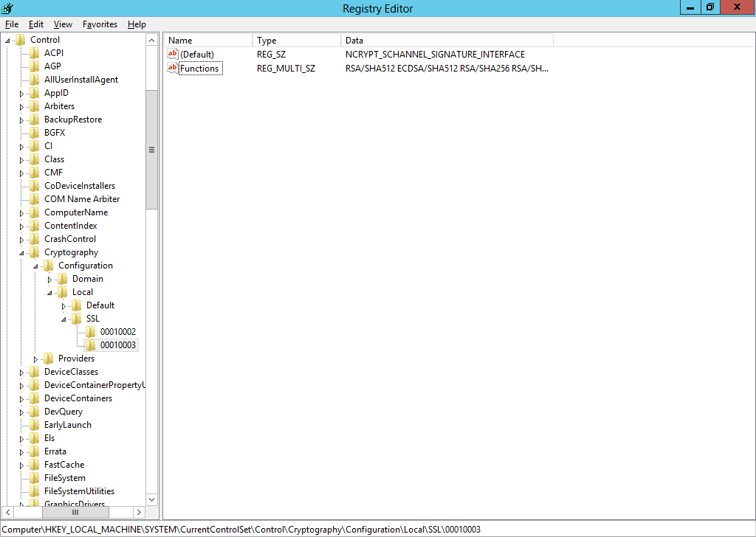Expand the BackupRestore key arrow
This screenshot has height=537, width=756.
(21, 120)
